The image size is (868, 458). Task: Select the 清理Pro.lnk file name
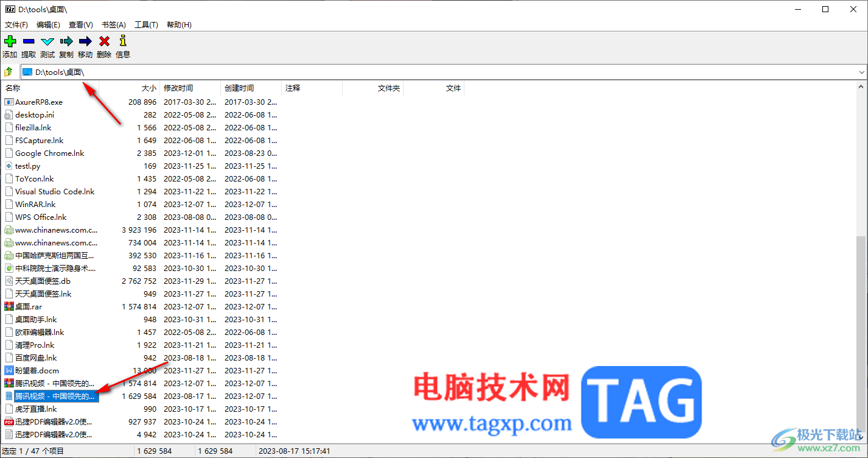(x=35, y=345)
